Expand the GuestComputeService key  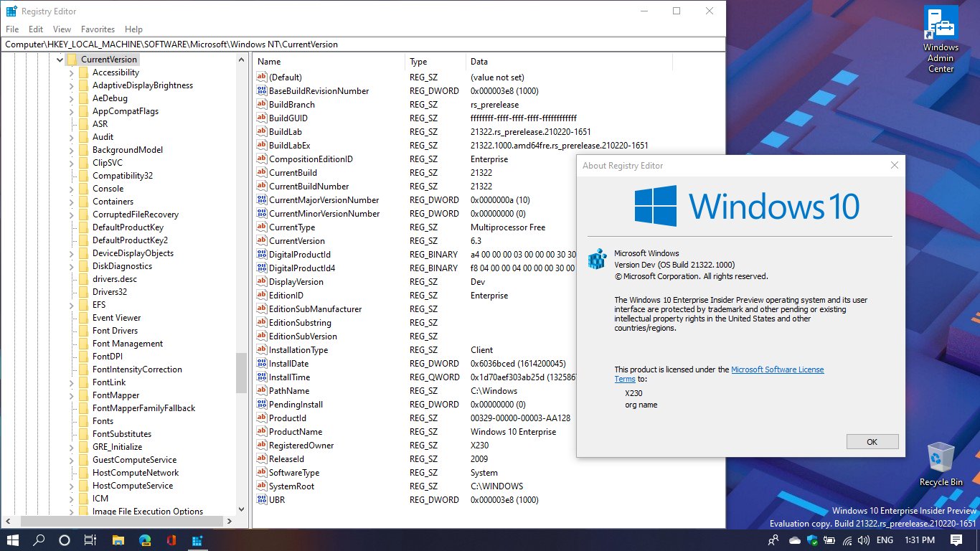pos(72,460)
